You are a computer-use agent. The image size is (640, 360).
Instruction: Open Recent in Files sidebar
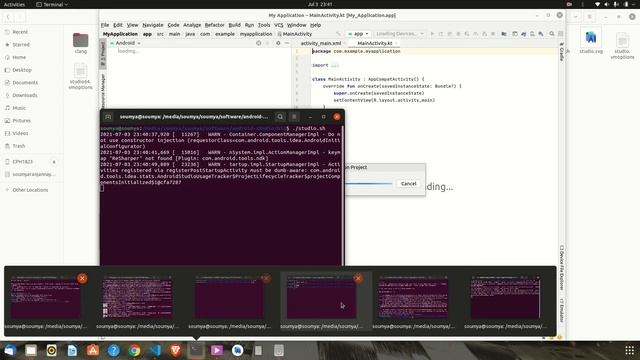(20, 32)
